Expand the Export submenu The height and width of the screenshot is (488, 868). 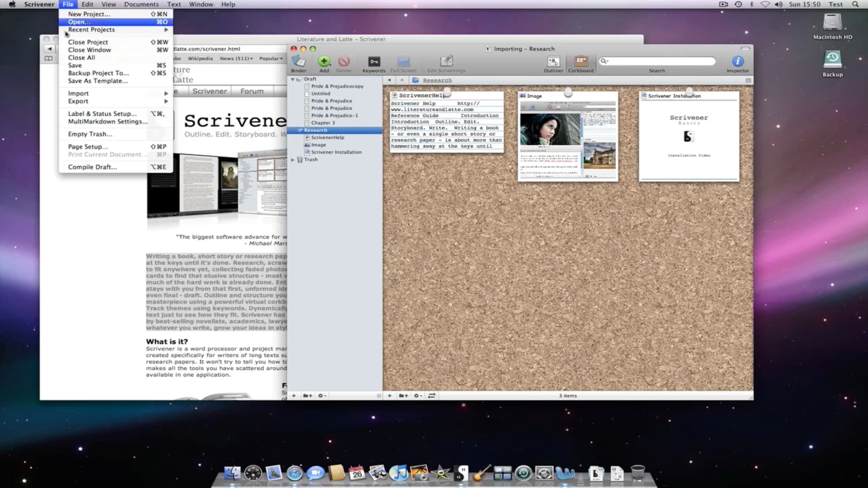click(x=116, y=101)
